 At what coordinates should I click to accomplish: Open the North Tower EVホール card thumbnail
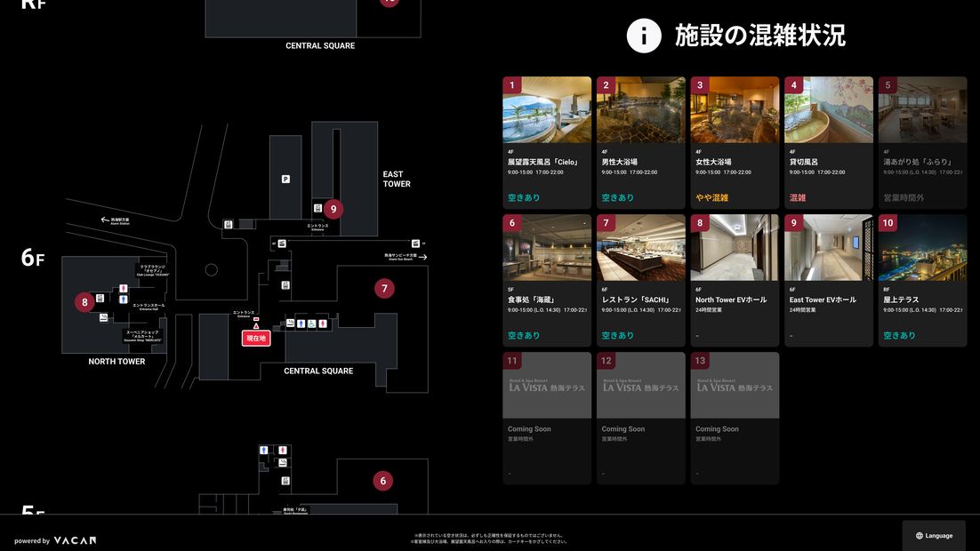tap(735, 247)
